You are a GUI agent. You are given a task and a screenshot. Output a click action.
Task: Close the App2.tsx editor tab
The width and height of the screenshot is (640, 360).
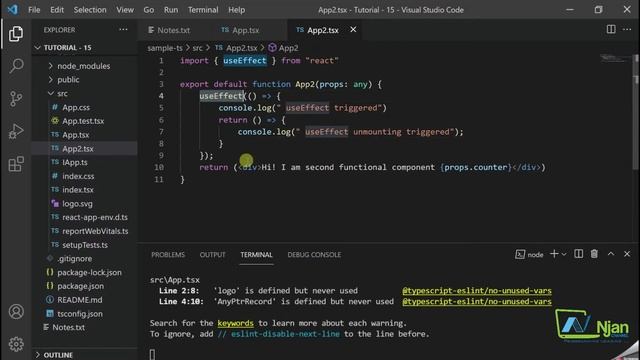coord(353,29)
